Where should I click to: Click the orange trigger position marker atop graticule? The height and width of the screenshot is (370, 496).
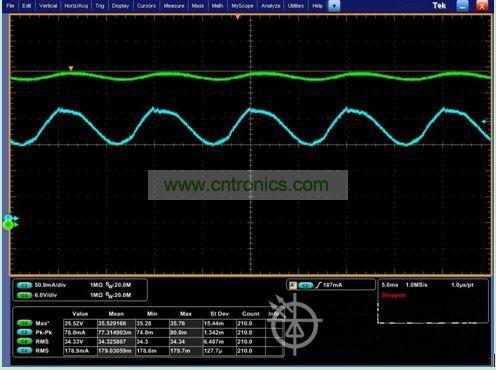(x=237, y=17)
